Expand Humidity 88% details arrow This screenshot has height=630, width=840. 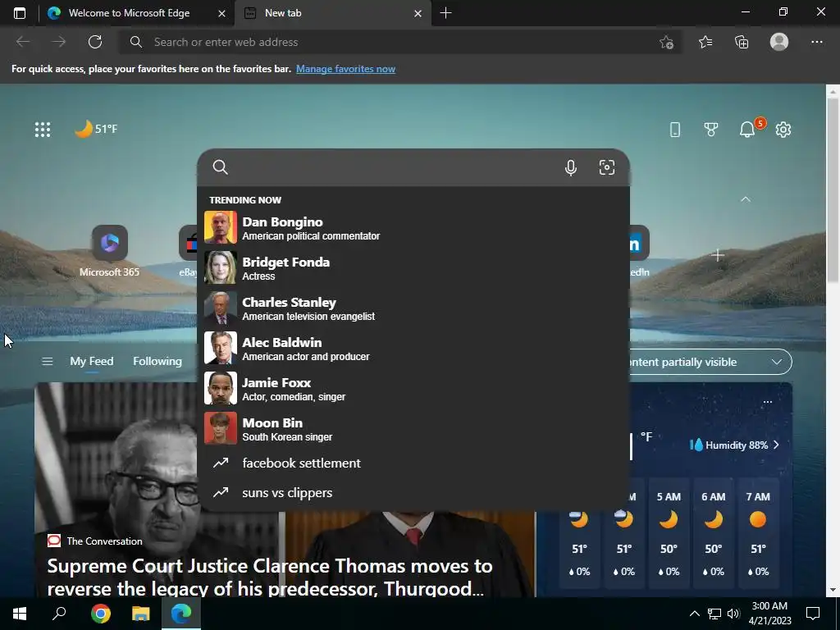[776, 445]
